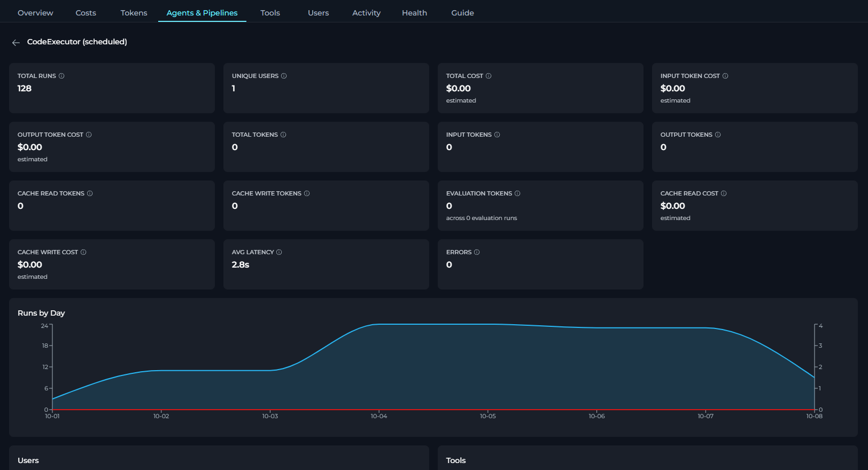Screen dimensions: 868x470
Task: Click the CodeExecutor (scheduled) title
Action: pyautogui.click(x=77, y=42)
